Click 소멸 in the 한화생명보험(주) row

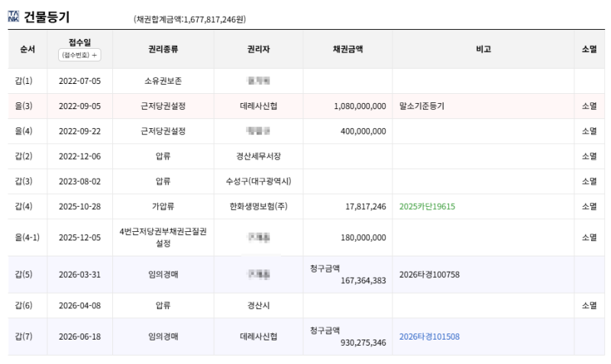(x=589, y=206)
